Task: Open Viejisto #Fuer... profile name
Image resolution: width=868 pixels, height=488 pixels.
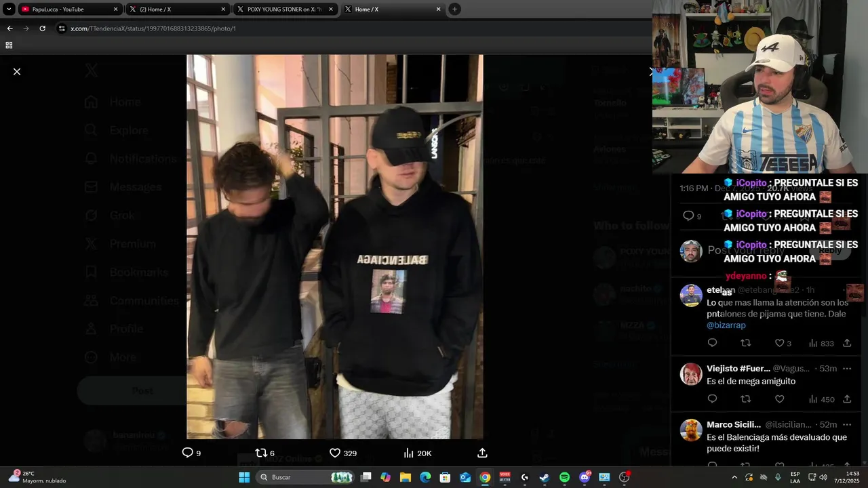Action: tap(738, 369)
